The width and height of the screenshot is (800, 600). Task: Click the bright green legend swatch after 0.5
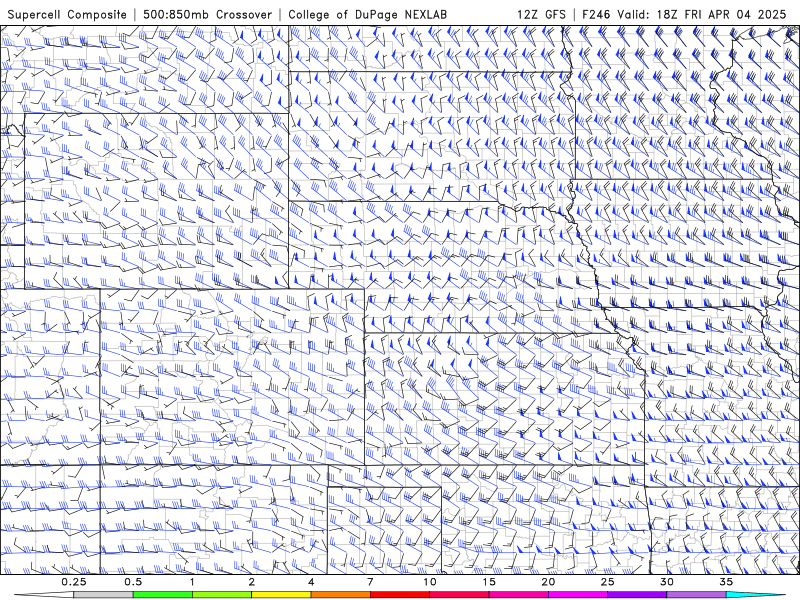tap(162, 595)
